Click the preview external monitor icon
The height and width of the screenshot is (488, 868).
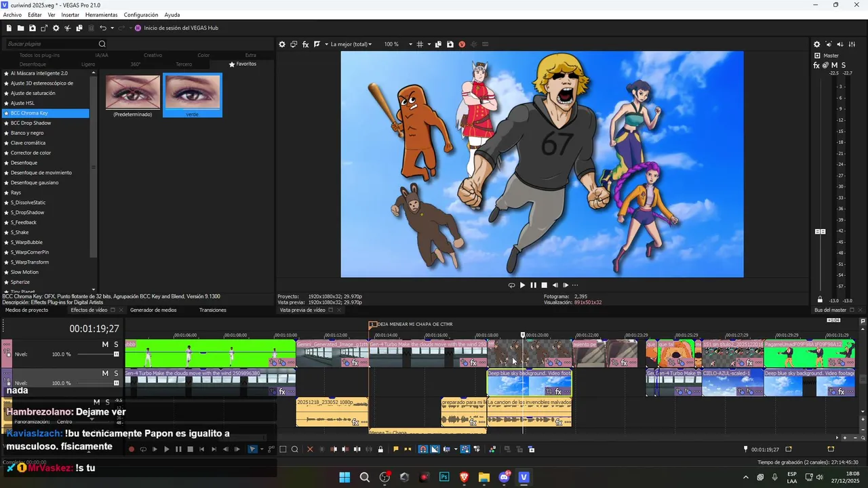point(294,44)
